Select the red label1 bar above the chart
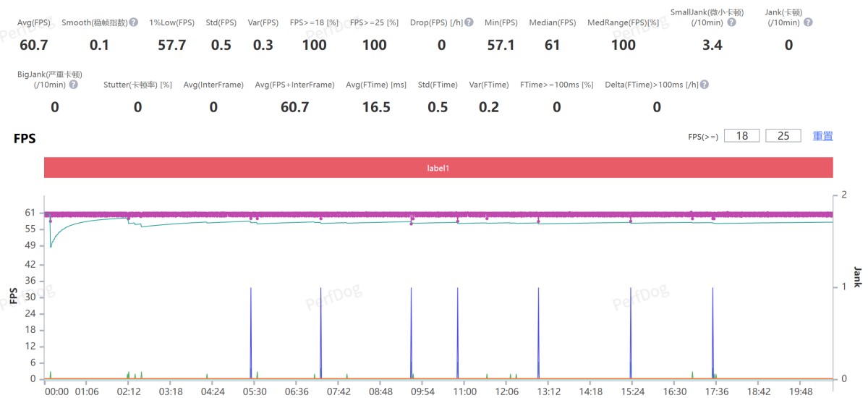The image size is (868, 398). coord(438,168)
